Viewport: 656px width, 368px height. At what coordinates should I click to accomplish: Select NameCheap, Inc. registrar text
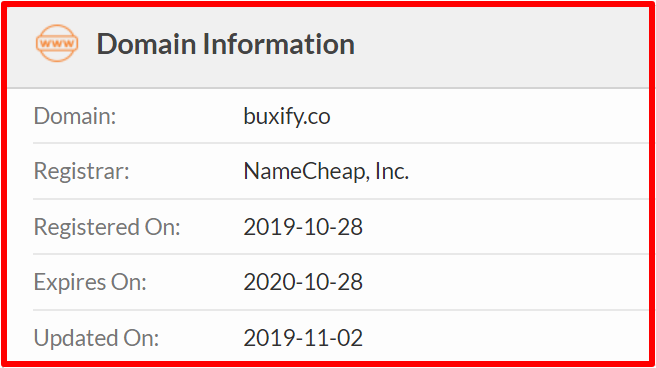coord(326,171)
